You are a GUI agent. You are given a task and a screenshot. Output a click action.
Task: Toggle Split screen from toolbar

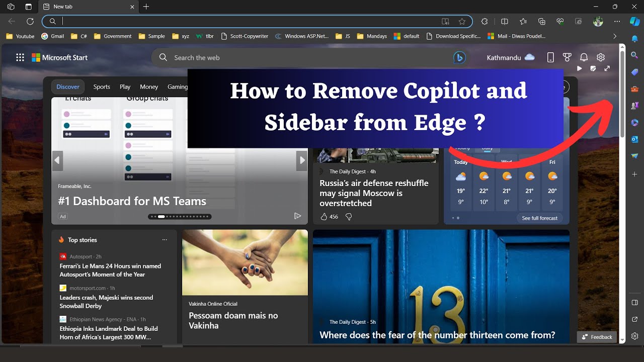(x=505, y=21)
